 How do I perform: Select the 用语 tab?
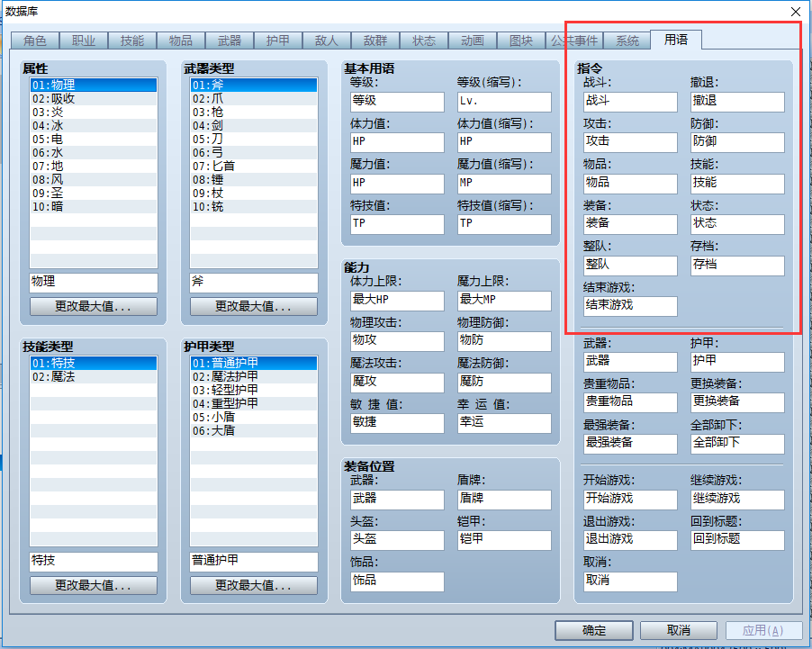pos(676,40)
